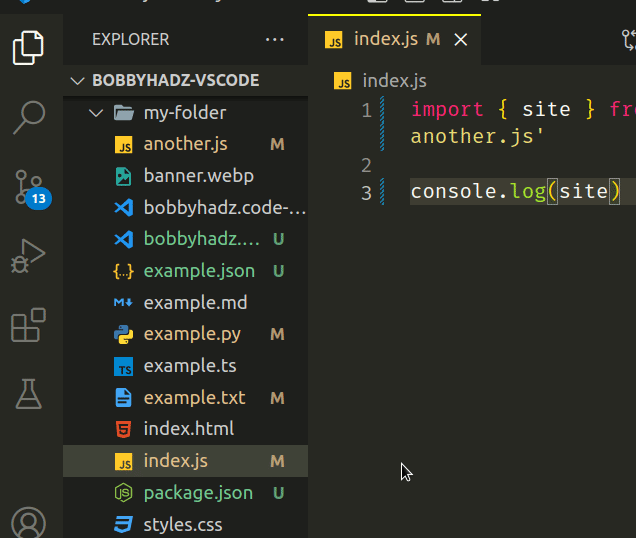The image size is (636, 538).
Task: Open package.json file
Action: pos(185,492)
